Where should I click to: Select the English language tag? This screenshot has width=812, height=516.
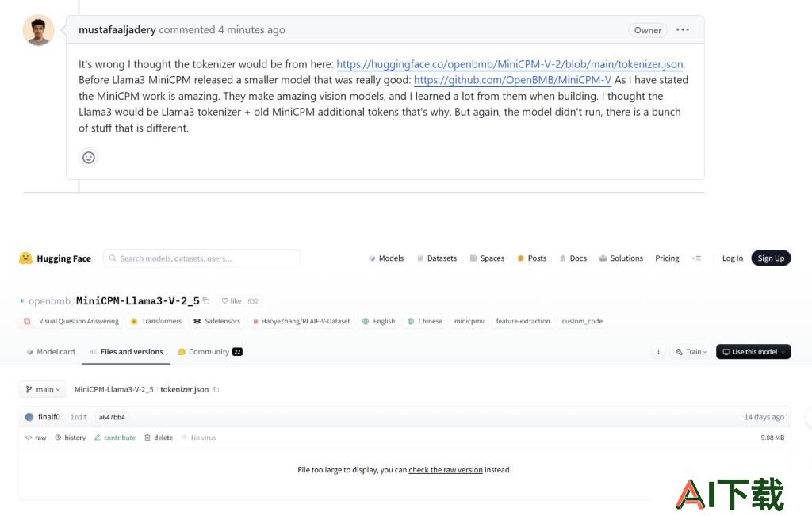click(x=378, y=321)
